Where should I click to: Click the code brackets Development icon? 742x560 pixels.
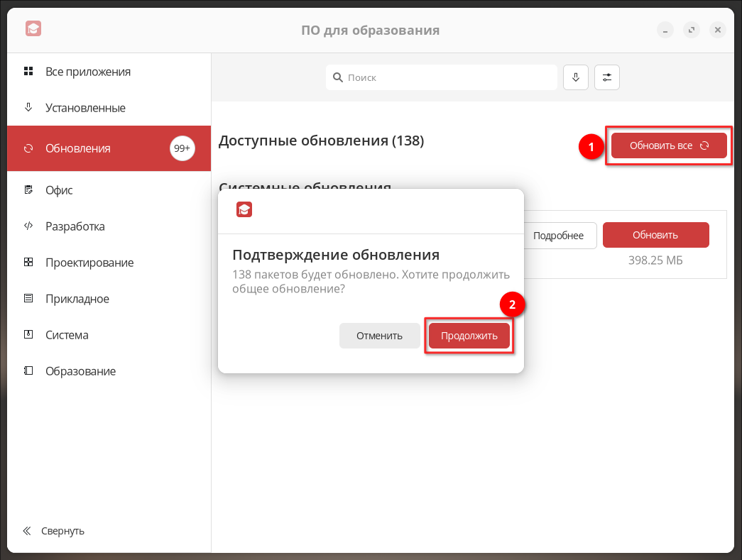28,226
